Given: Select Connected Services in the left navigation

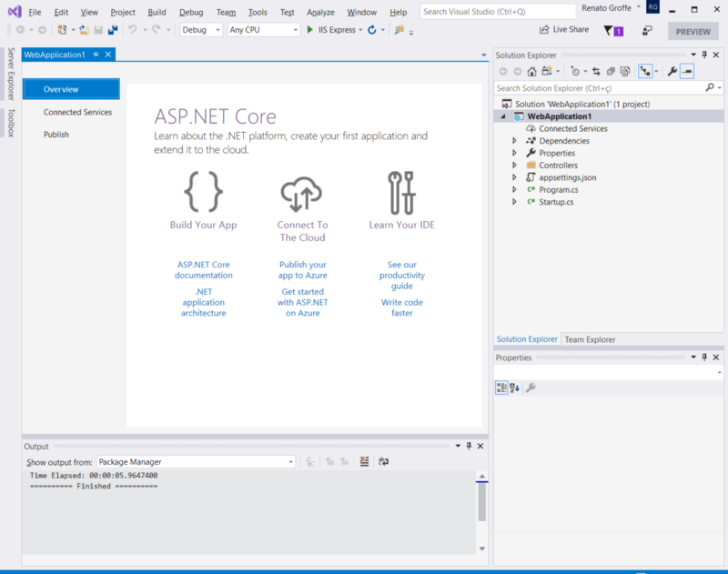Looking at the screenshot, I should click(x=77, y=112).
